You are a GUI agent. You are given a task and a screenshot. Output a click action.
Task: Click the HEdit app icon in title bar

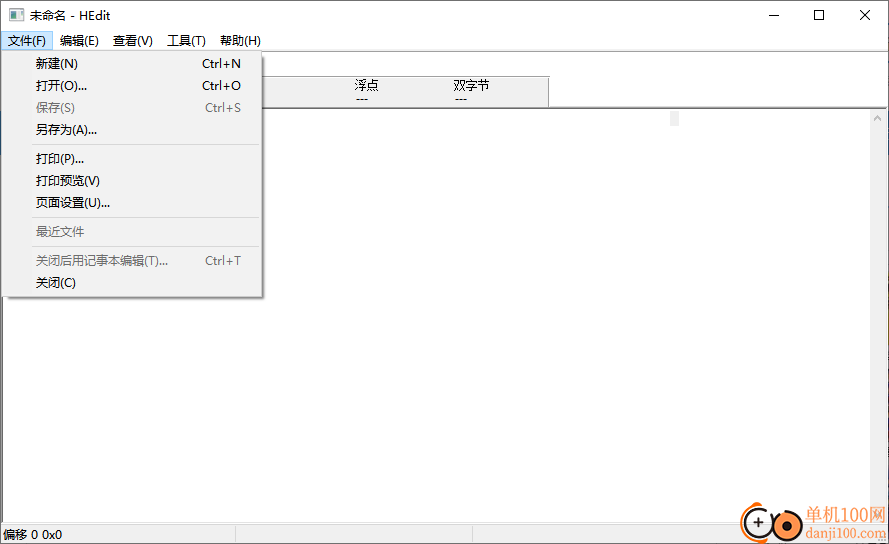click(16, 15)
